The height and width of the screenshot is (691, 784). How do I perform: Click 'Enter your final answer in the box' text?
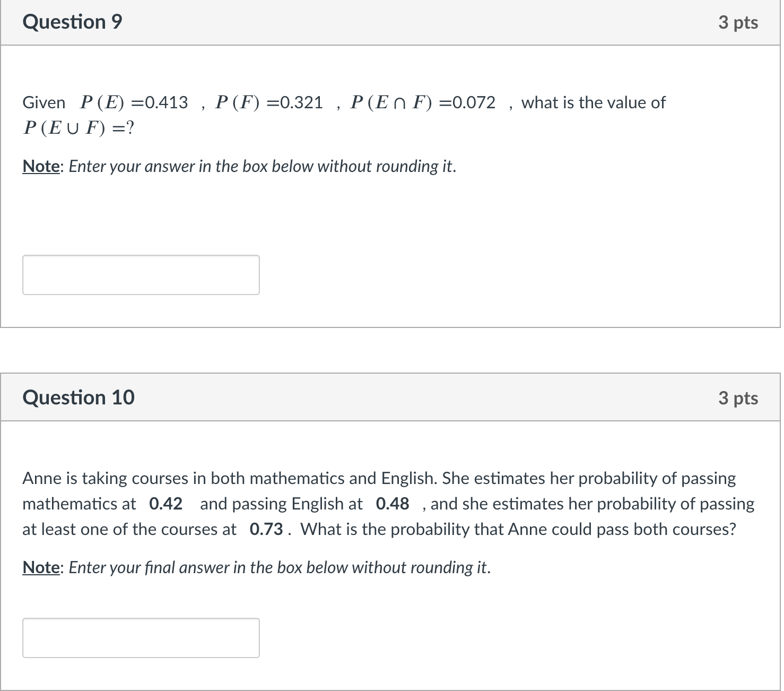click(x=186, y=567)
